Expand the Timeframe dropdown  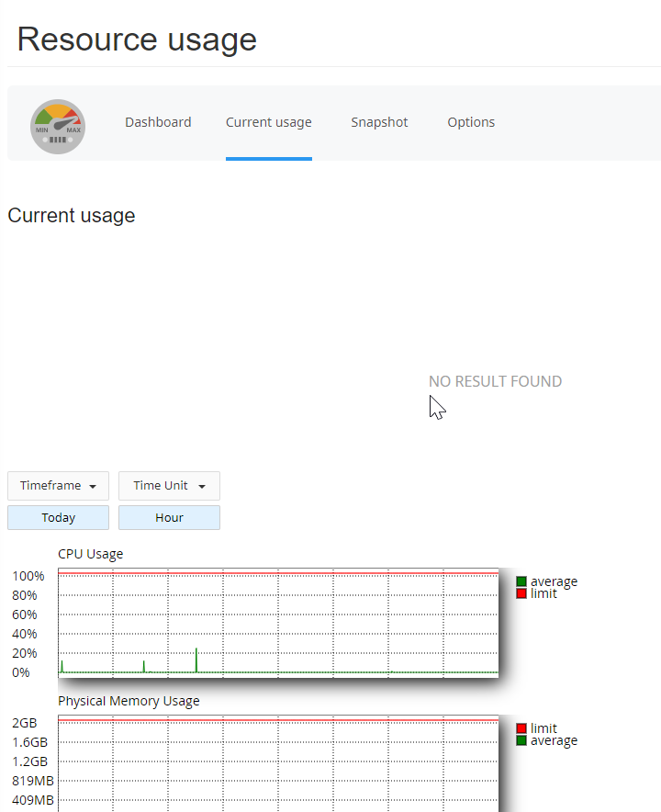(58, 486)
